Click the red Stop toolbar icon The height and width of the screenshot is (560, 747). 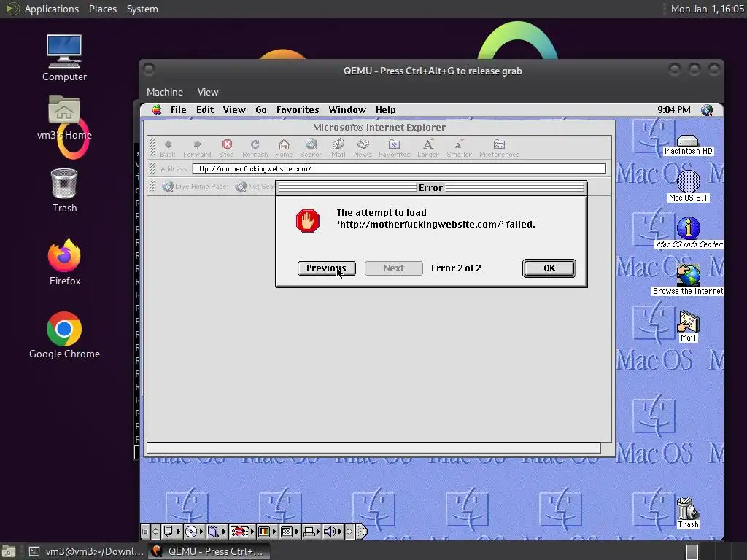227,147
